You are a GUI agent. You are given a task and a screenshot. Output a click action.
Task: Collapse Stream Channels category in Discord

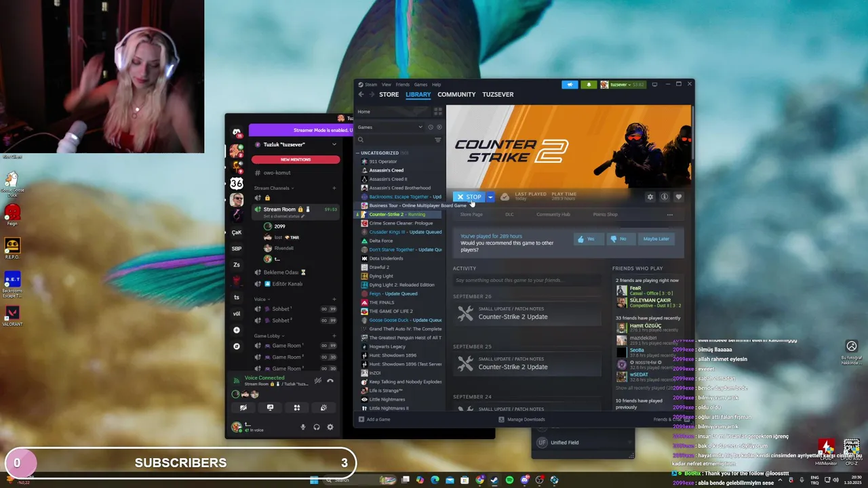pyautogui.click(x=273, y=188)
